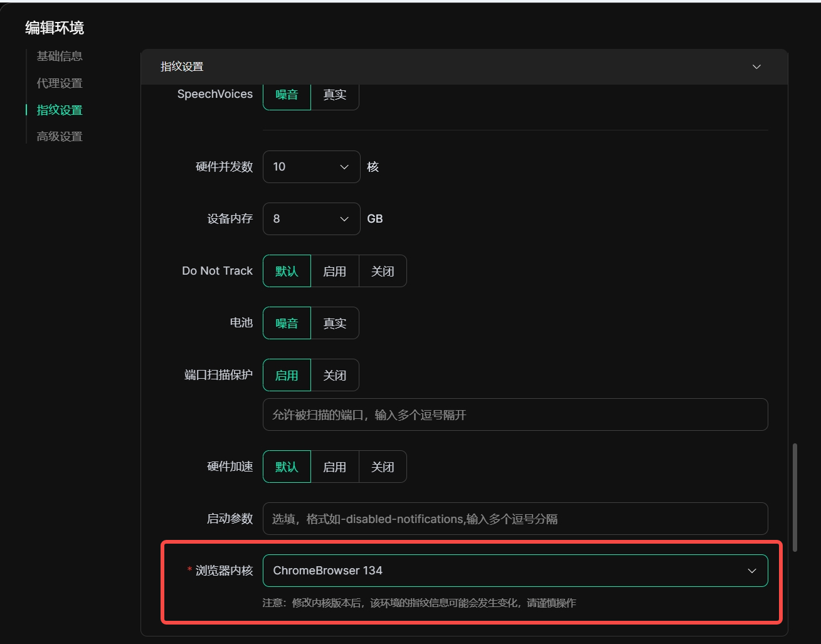Image resolution: width=821 pixels, height=644 pixels.
Task: Enable 端口扫描保护
Action: pyautogui.click(x=287, y=375)
